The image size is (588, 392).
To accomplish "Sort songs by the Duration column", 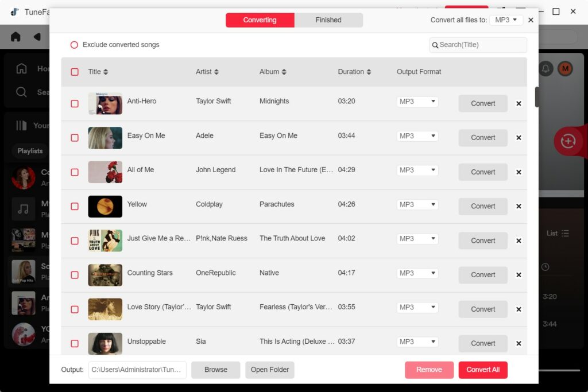I will (354, 72).
